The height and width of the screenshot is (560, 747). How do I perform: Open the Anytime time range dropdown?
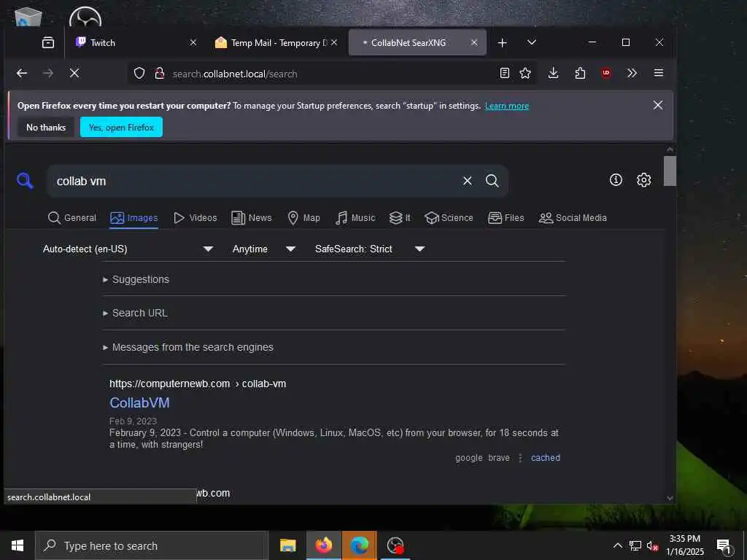click(x=264, y=249)
